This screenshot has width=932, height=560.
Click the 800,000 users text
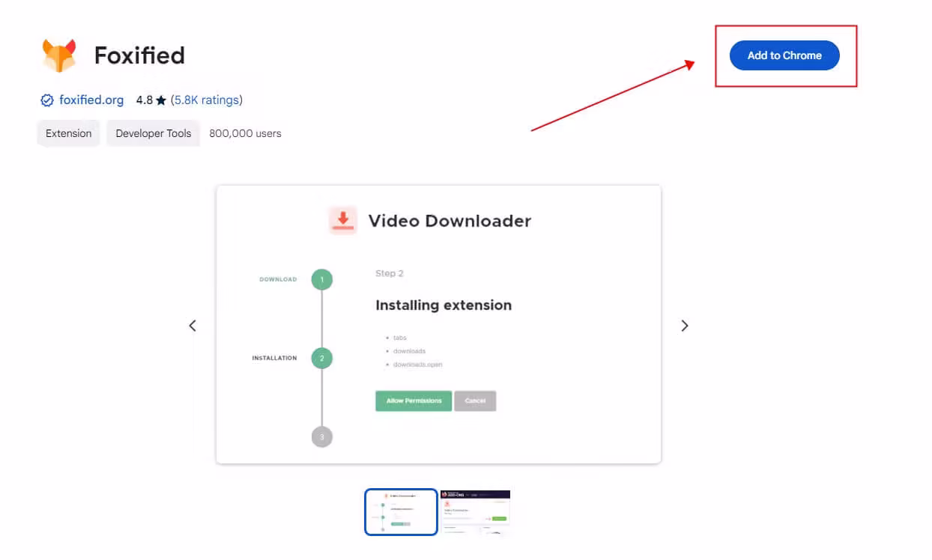[x=246, y=133]
